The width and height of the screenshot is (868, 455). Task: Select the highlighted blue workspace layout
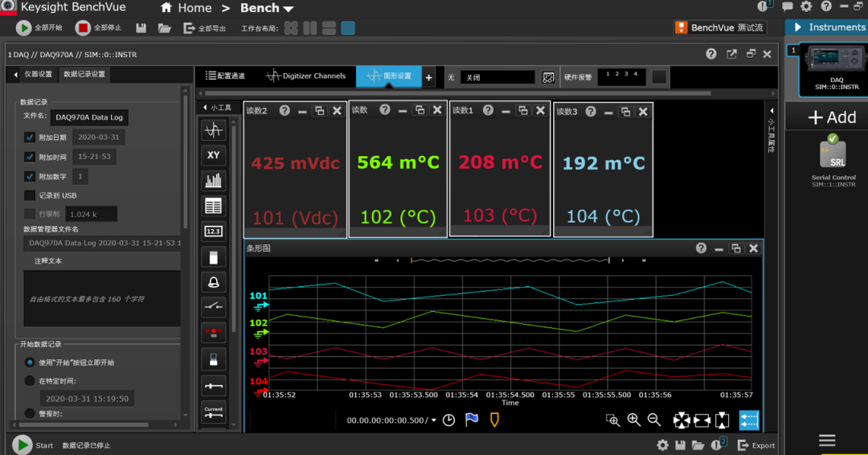tap(348, 28)
